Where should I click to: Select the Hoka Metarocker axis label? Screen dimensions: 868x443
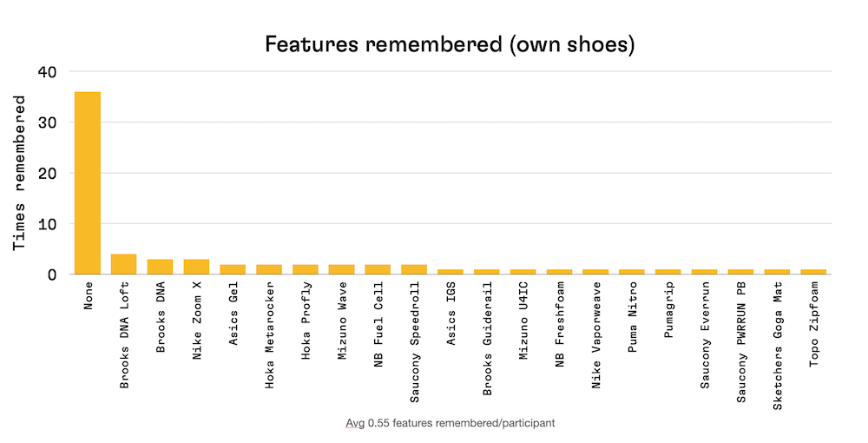point(269,335)
